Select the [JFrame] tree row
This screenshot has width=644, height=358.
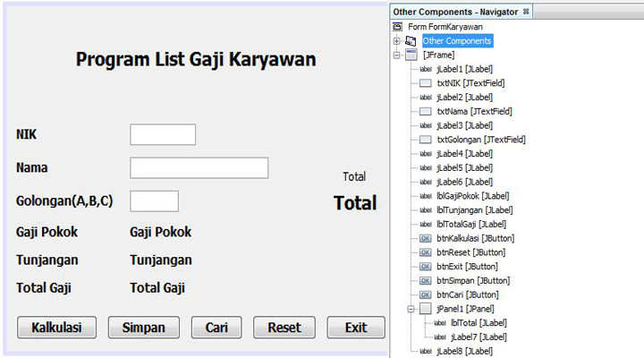[438, 55]
